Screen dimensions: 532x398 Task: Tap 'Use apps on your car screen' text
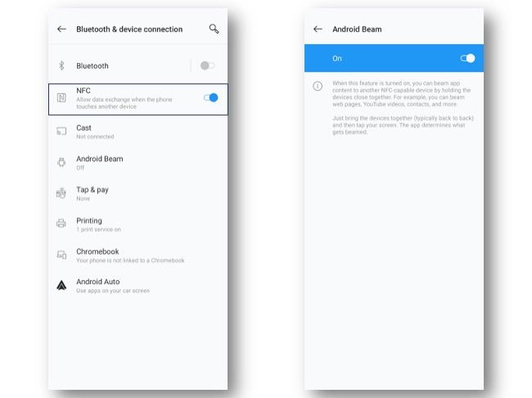pyautogui.click(x=113, y=291)
